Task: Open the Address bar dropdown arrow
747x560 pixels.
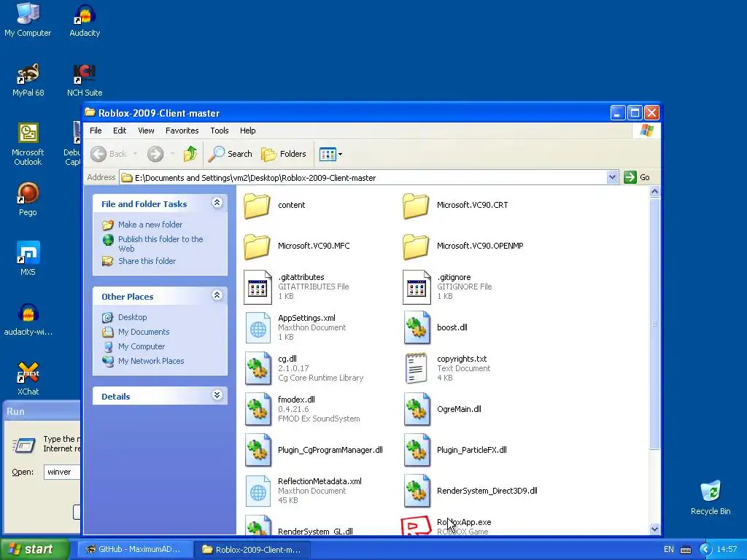Action: coord(612,178)
